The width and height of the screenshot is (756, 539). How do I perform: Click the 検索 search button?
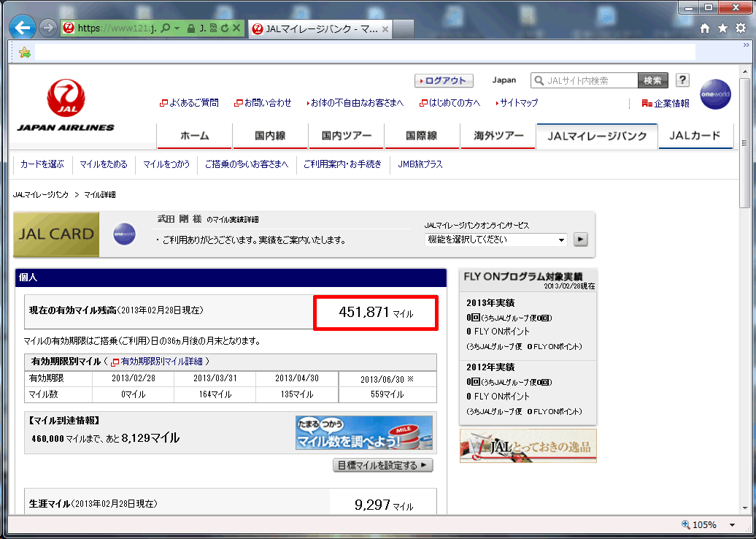coord(653,80)
